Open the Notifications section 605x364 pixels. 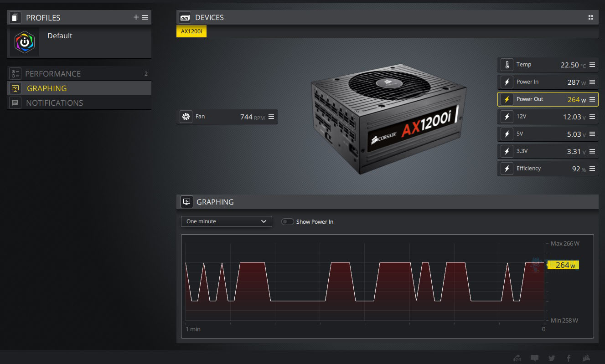point(79,103)
